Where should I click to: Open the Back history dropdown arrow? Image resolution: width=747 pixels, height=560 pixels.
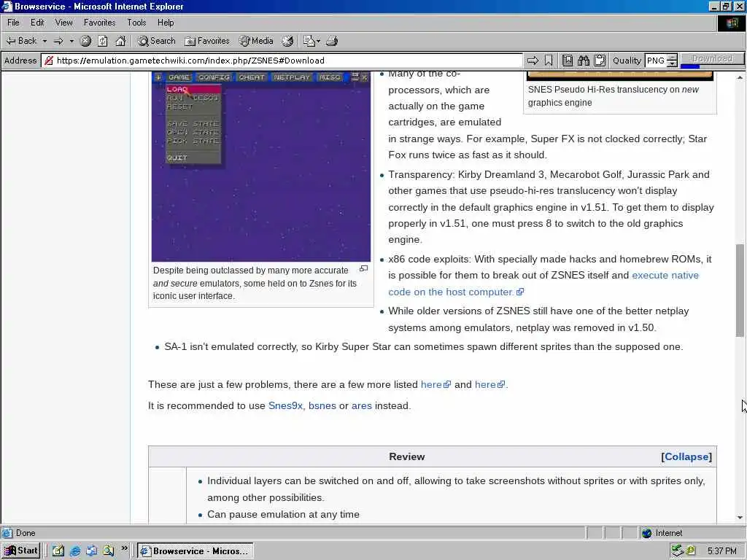tap(44, 41)
